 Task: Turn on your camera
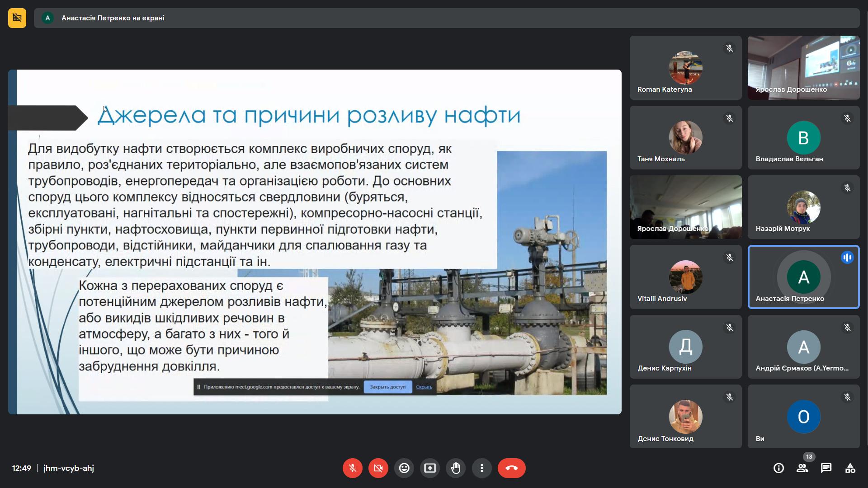[x=378, y=468]
